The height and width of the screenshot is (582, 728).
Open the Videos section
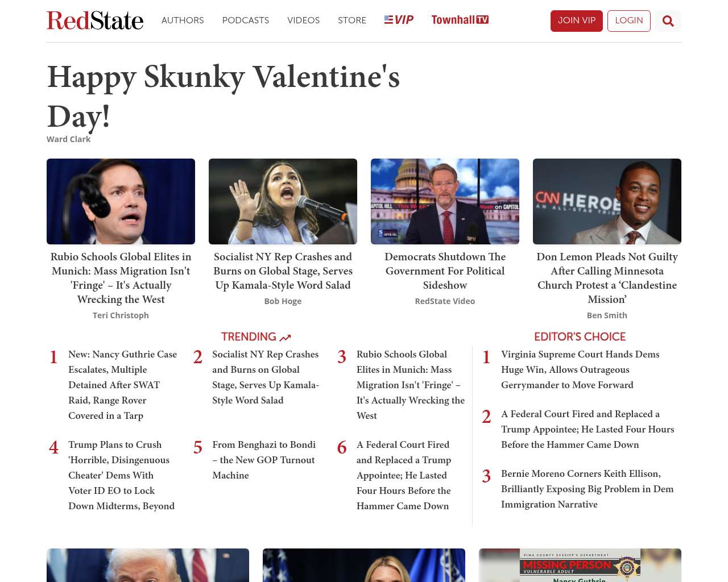coord(303,20)
